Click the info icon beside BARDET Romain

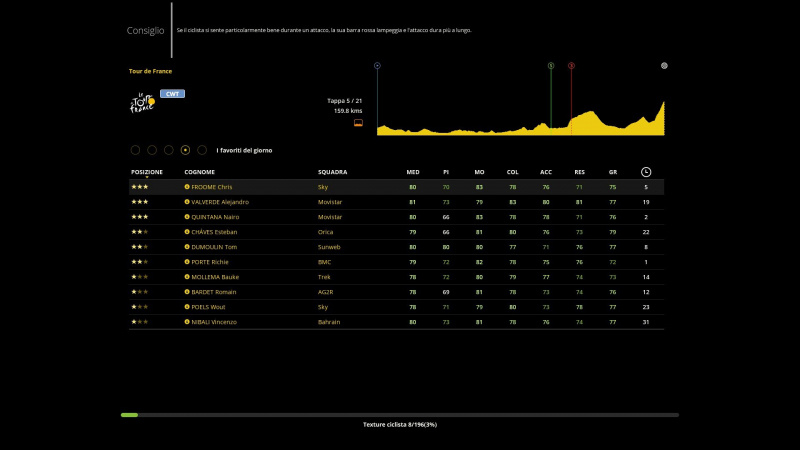187,292
